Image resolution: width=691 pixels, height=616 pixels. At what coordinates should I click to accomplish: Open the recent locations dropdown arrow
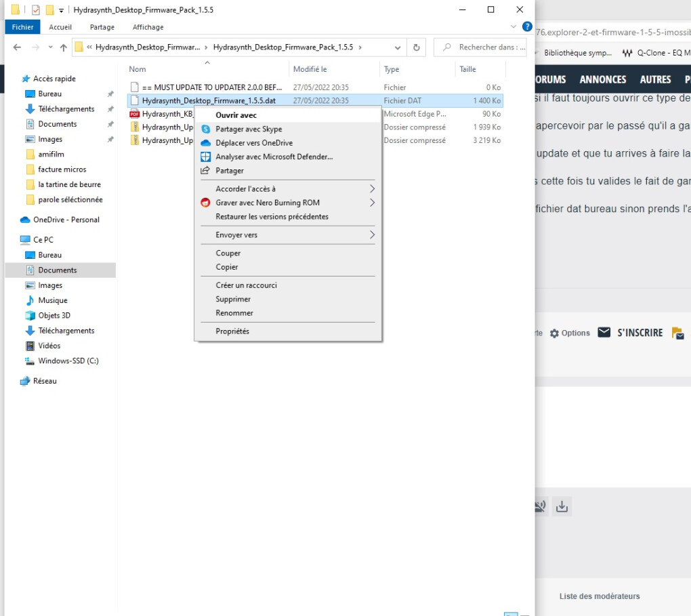(50, 47)
